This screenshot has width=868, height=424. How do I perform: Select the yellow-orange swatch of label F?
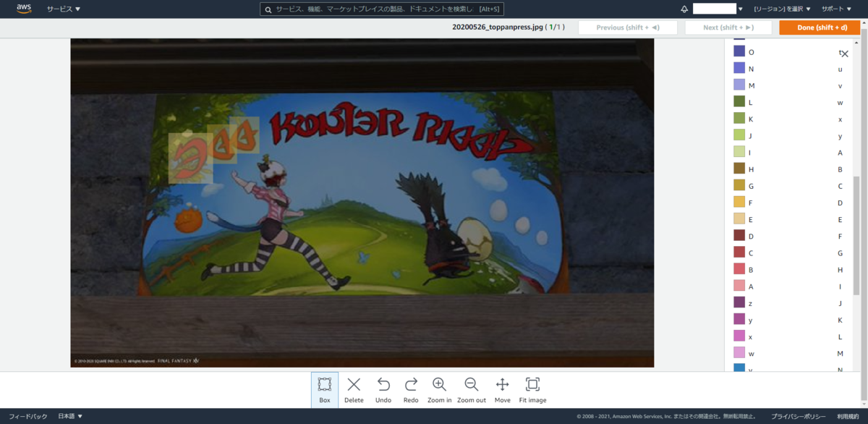pyautogui.click(x=739, y=202)
